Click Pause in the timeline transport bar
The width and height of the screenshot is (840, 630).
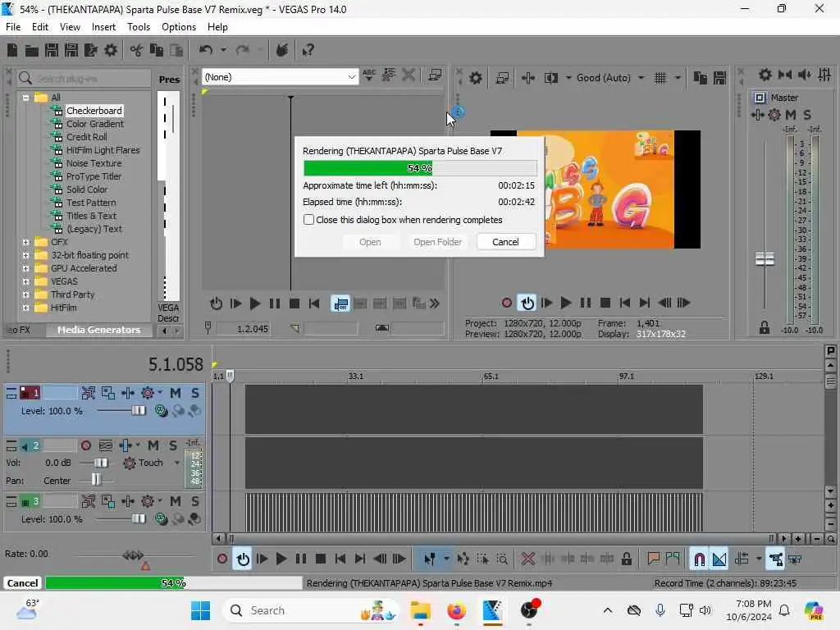(301, 559)
